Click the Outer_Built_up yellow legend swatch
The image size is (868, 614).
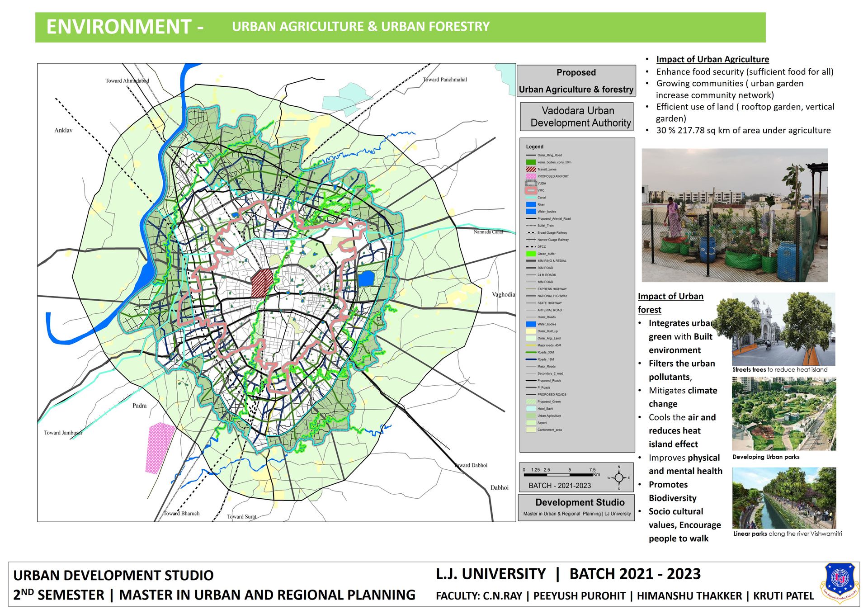pos(531,331)
